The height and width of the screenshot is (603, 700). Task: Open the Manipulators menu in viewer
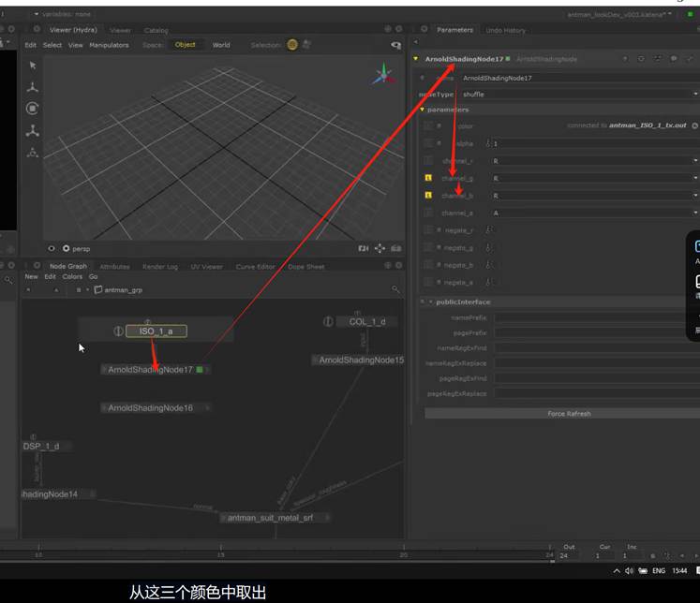[x=109, y=45]
